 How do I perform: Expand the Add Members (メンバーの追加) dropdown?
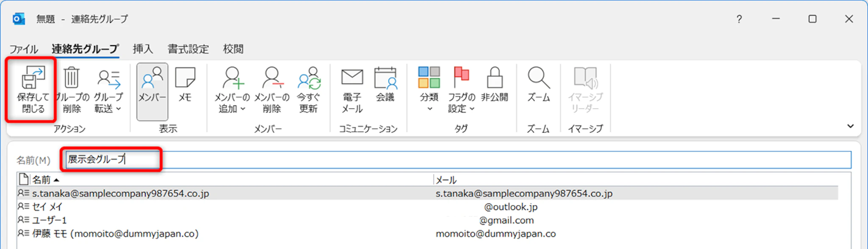232,91
